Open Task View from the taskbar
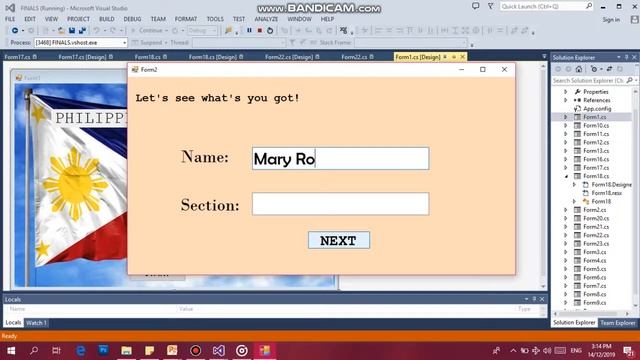 pos(56,351)
